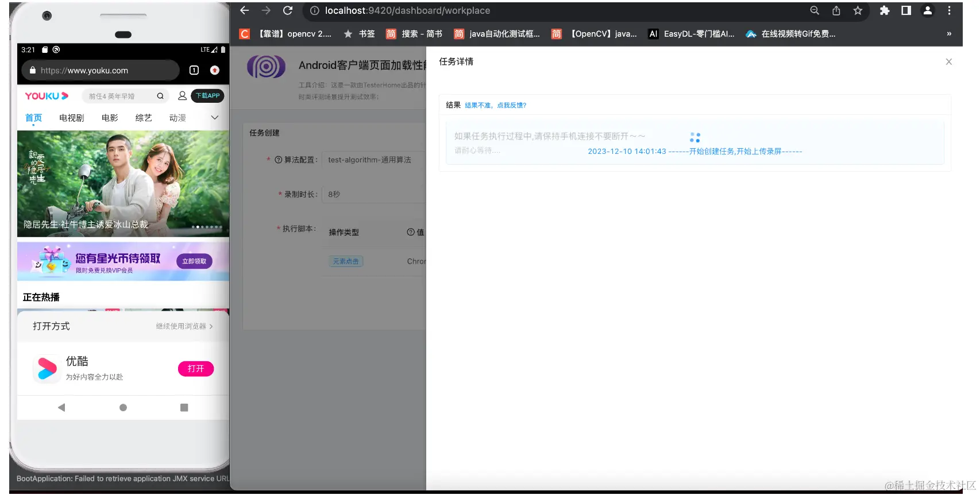Click the YOUKU logo on phone
Screen dimensions: 980x495
[x=47, y=96]
